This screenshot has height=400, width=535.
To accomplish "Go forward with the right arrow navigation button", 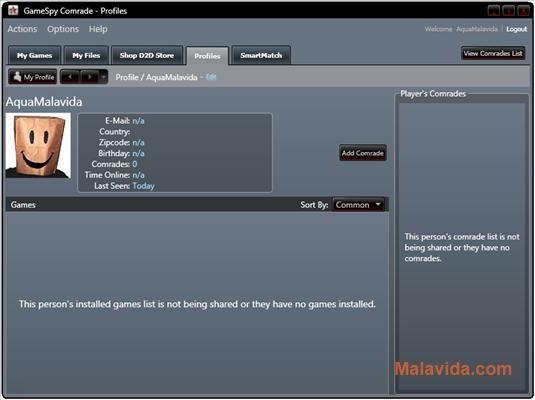I will point(90,77).
